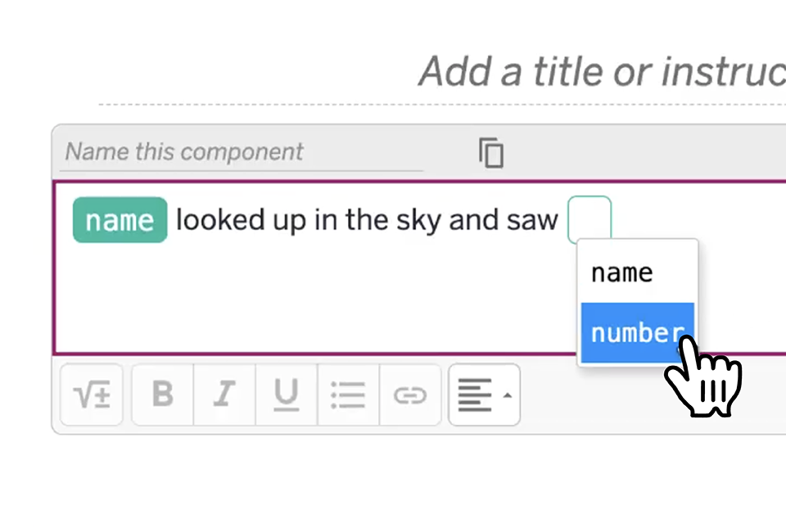
Task: Select the empty variable placeholder box
Action: [589, 219]
